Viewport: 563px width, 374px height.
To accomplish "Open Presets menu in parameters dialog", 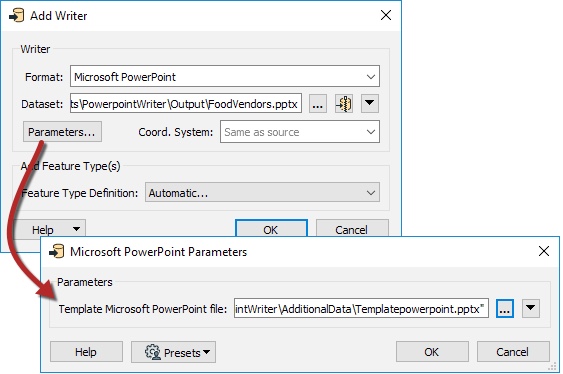I will [x=173, y=352].
